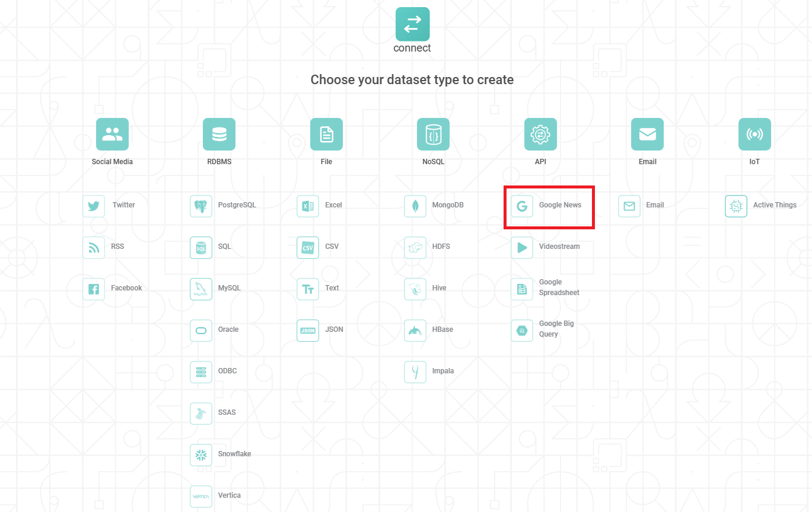
Task: Choose the Google Big Query option
Action: click(522, 330)
